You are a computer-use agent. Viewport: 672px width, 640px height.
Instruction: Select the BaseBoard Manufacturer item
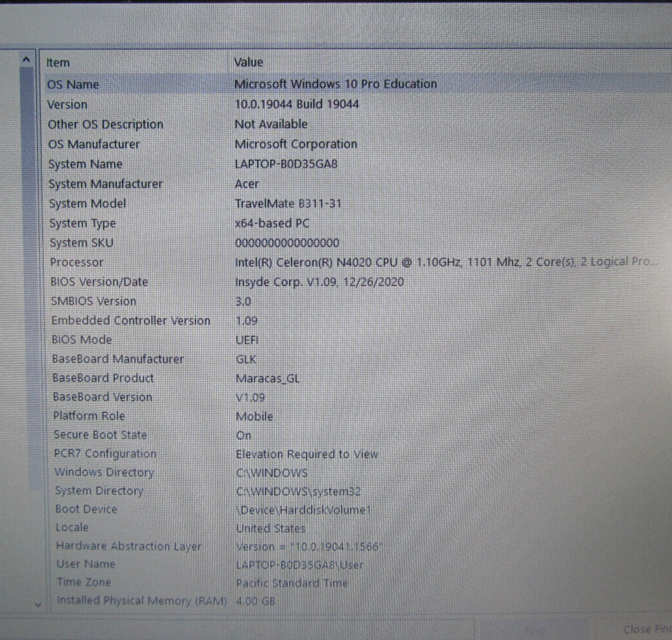[118, 359]
